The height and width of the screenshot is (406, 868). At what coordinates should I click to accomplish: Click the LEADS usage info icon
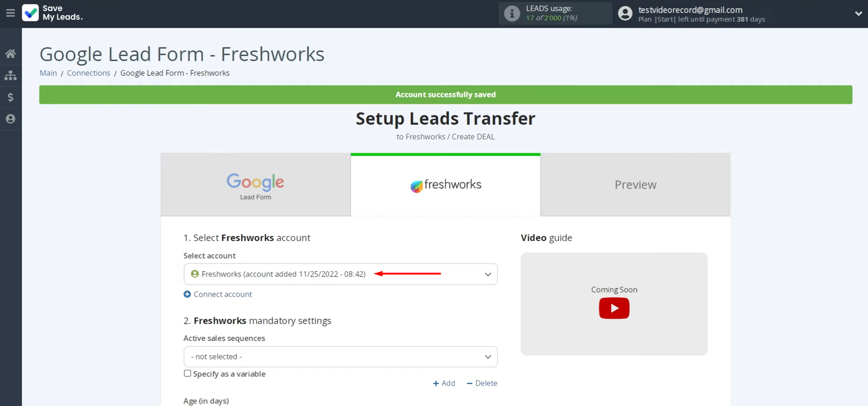coord(512,13)
